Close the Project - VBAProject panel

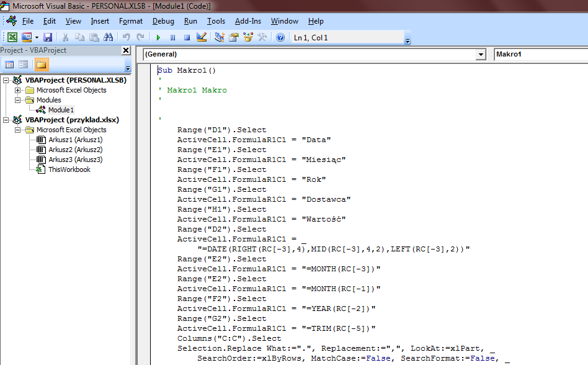[x=126, y=50]
